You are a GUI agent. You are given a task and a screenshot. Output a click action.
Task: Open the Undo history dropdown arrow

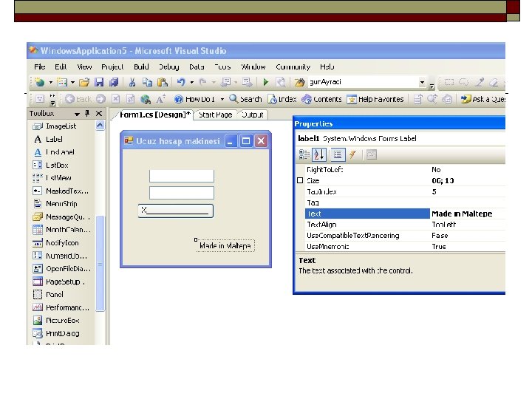point(191,82)
